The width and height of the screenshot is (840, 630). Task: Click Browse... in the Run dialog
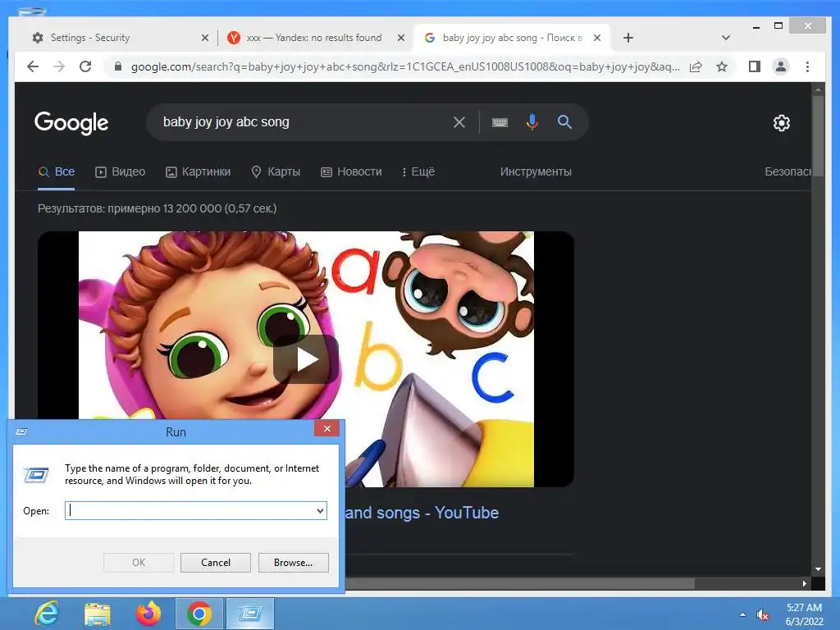293,563
